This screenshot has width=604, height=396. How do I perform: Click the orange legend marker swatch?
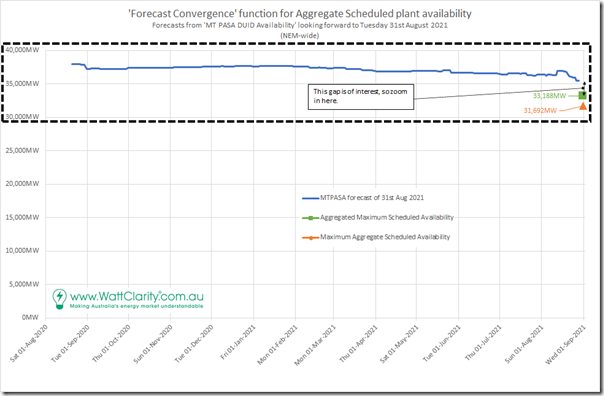[x=311, y=238]
